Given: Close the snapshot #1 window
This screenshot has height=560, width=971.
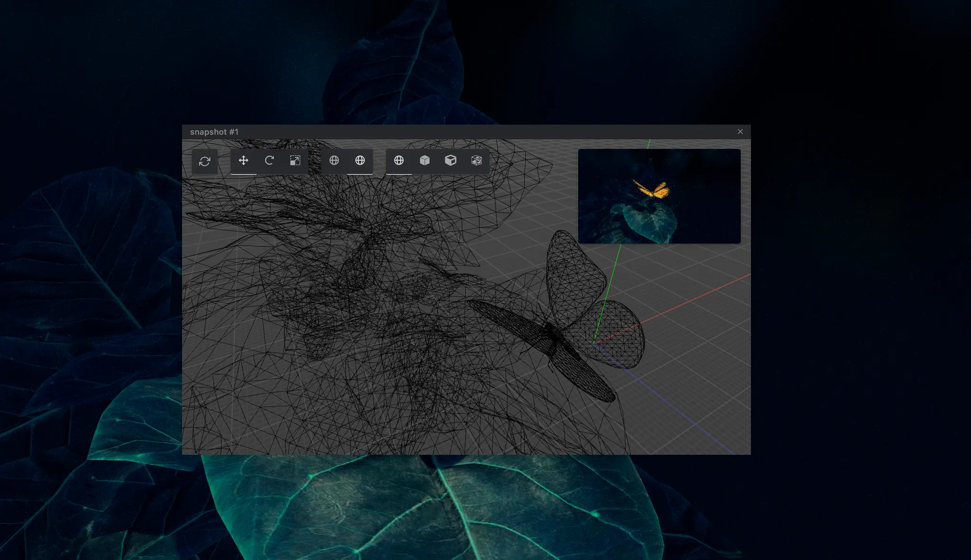Looking at the screenshot, I should (x=740, y=131).
